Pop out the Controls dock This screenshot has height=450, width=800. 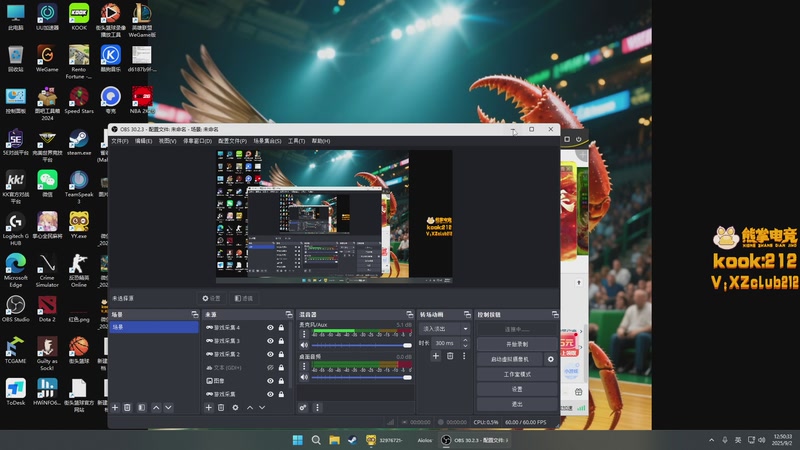point(555,314)
